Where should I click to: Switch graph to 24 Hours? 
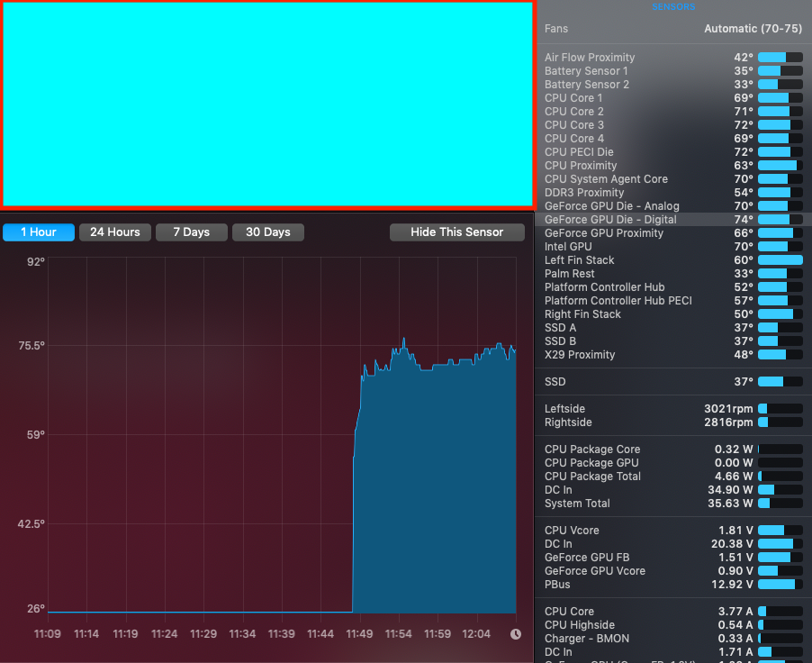[x=115, y=232]
